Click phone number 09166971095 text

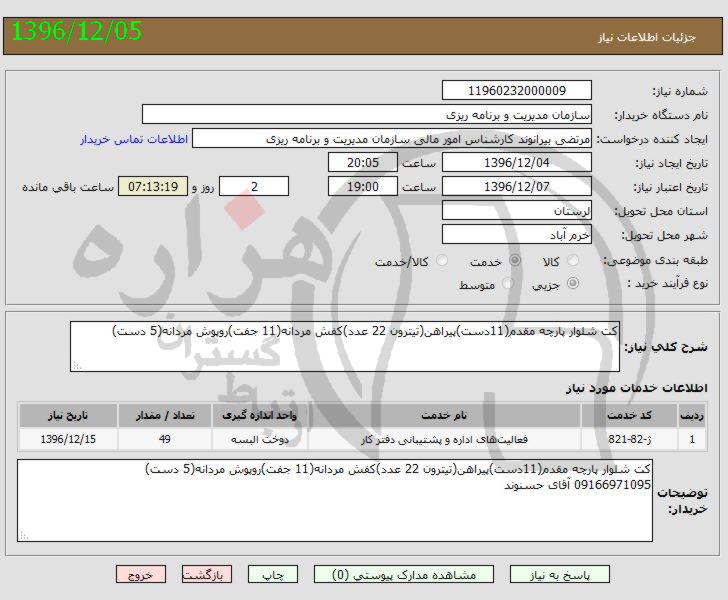(x=612, y=485)
